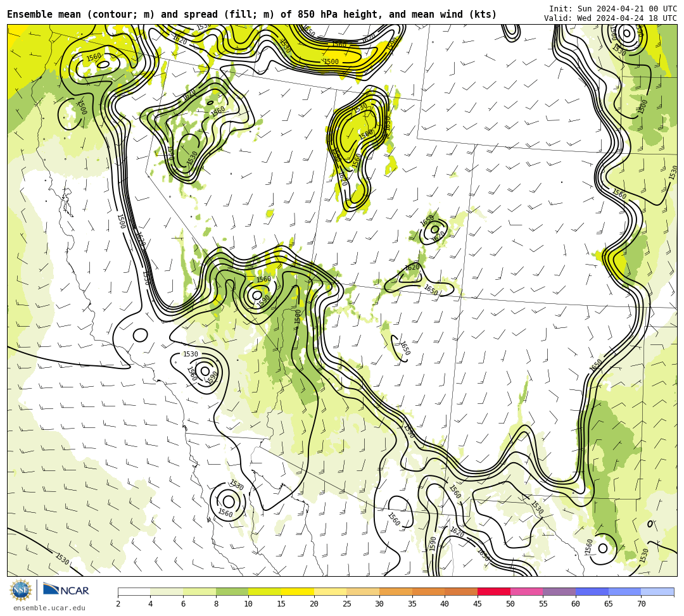Click the Init: Sun 2024-04-21 00 UTC text
684x616 pixels.
[x=613, y=9]
